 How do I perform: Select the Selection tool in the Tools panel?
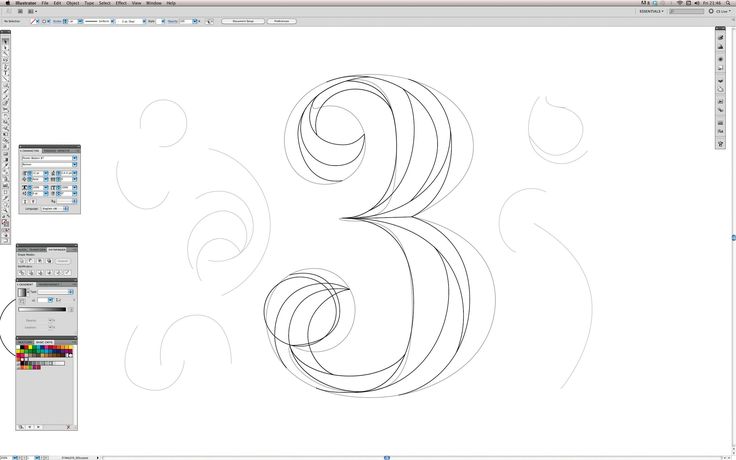tap(6, 41)
